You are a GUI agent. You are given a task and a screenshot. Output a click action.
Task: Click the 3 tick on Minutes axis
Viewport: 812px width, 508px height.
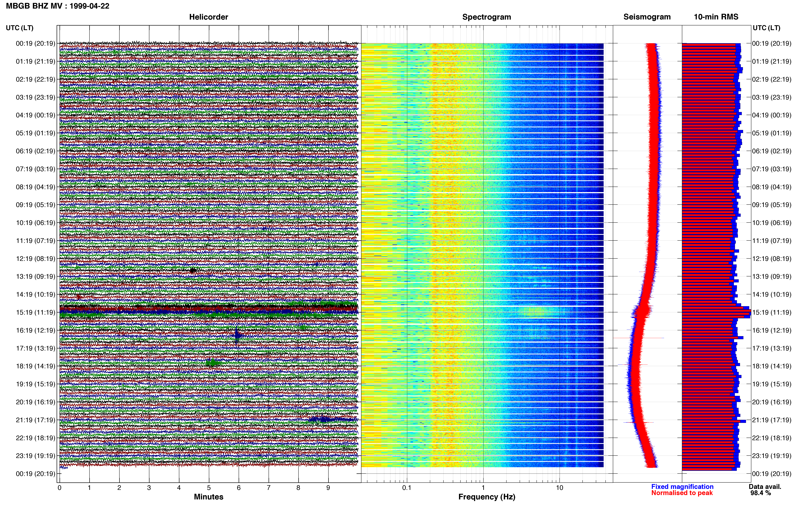[x=149, y=488]
